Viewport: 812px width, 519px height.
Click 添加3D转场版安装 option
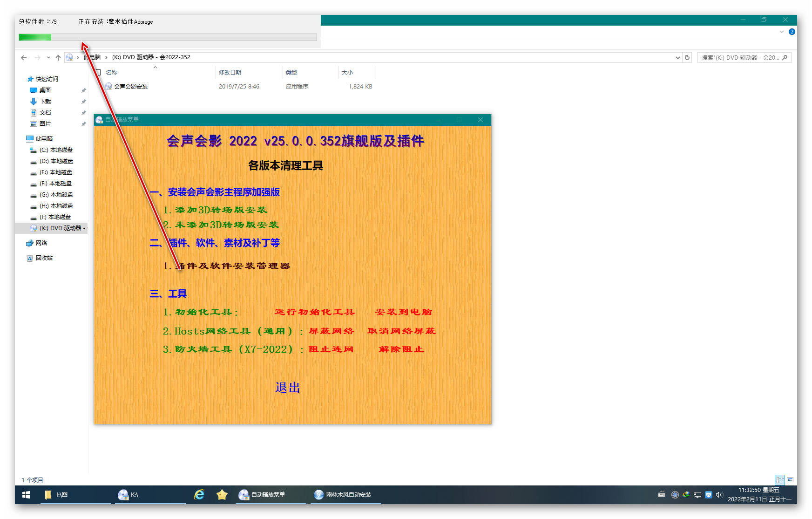pos(221,210)
